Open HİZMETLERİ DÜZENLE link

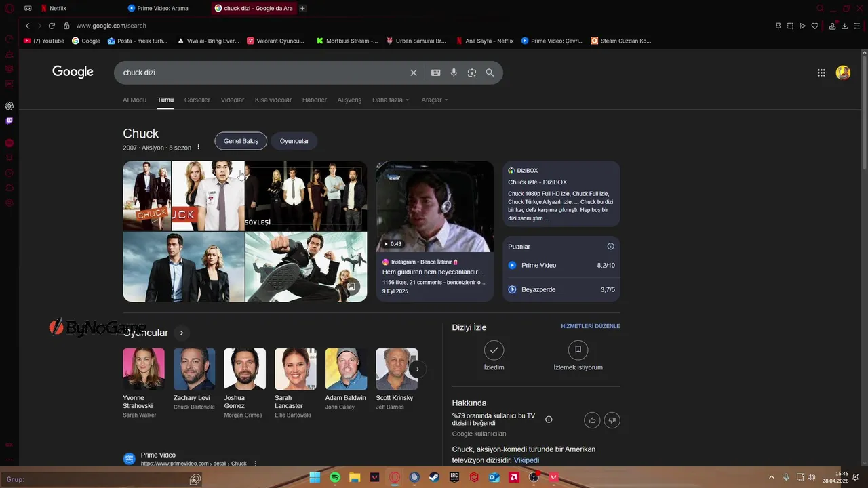[x=591, y=326]
